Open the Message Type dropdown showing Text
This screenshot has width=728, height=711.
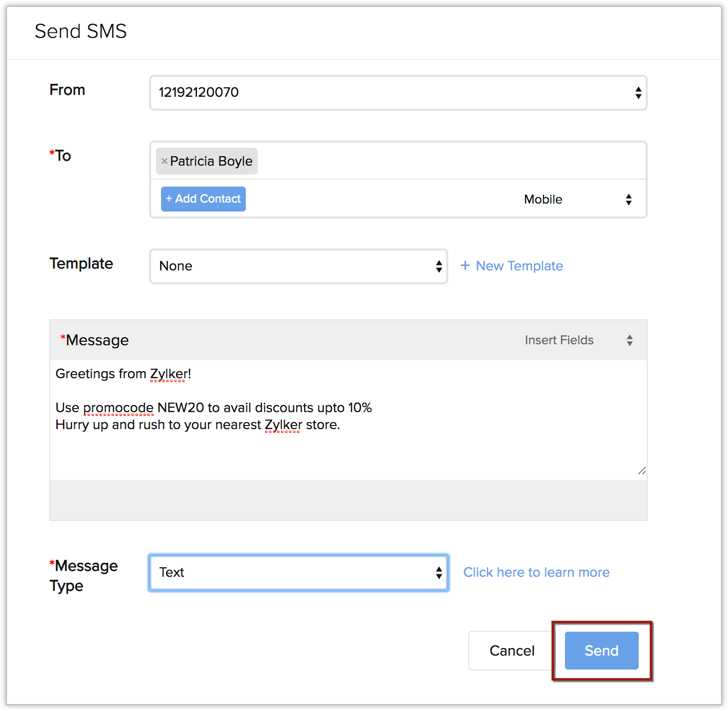point(299,573)
